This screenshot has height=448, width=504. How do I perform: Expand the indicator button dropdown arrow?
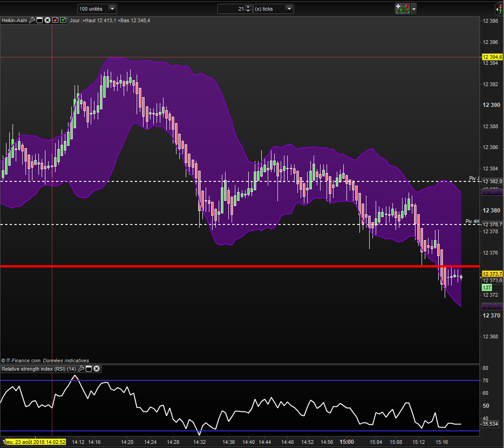414,9
